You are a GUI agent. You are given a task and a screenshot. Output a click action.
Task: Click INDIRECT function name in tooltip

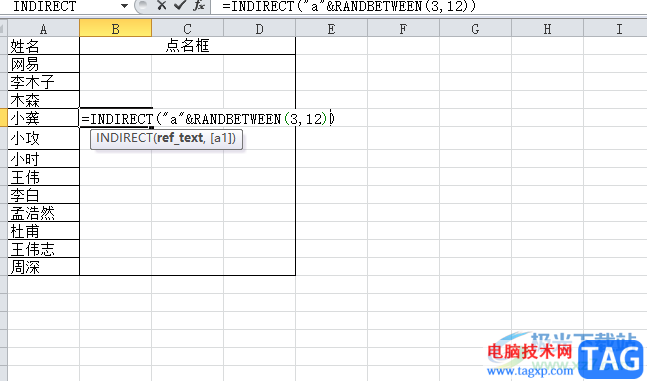(124, 138)
